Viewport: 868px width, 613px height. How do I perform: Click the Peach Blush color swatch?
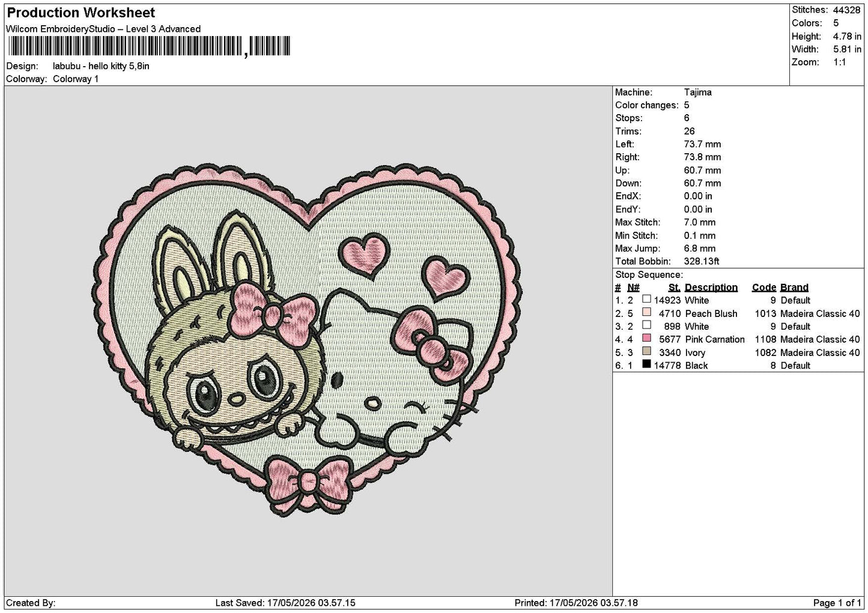click(646, 312)
